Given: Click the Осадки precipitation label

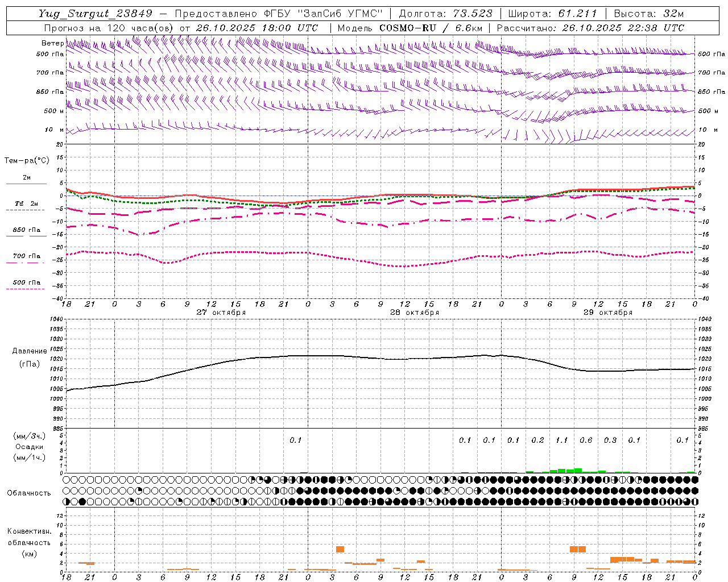Looking at the screenshot, I should pyautogui.click(x=30, y=447).
